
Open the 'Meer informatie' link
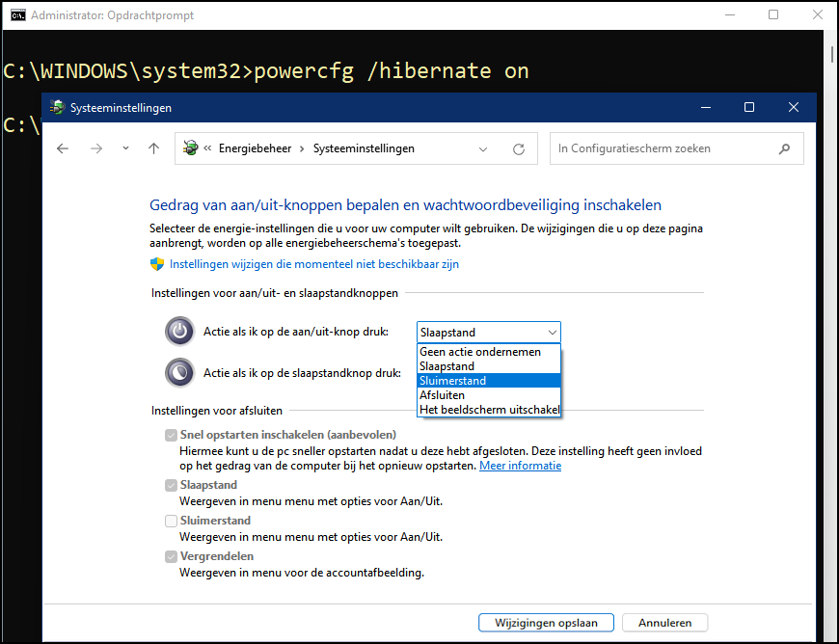click(520, 466)
